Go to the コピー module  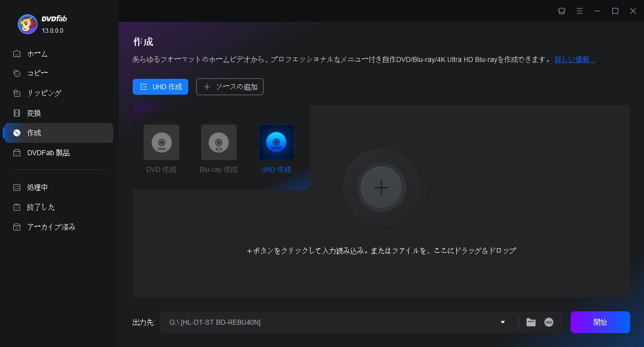coord(59,73)
